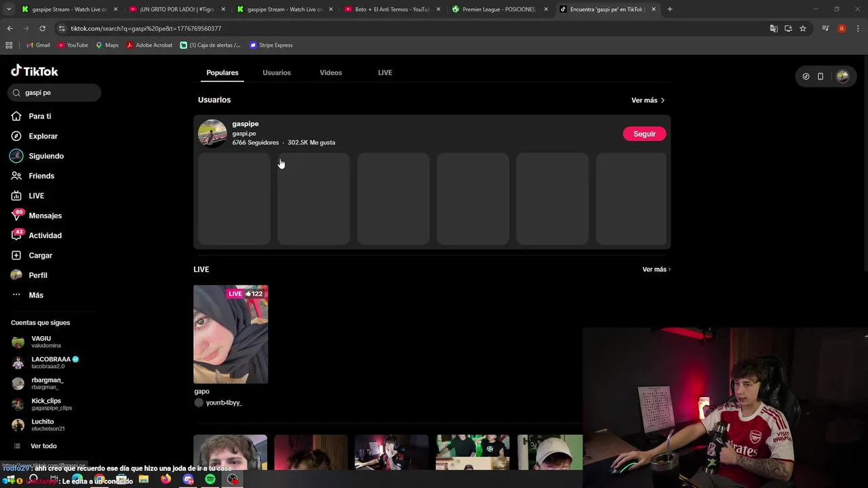Go to Siguiendo feed
The width and height of the screenshot is (868, 488).
click(x=38, y=156)
